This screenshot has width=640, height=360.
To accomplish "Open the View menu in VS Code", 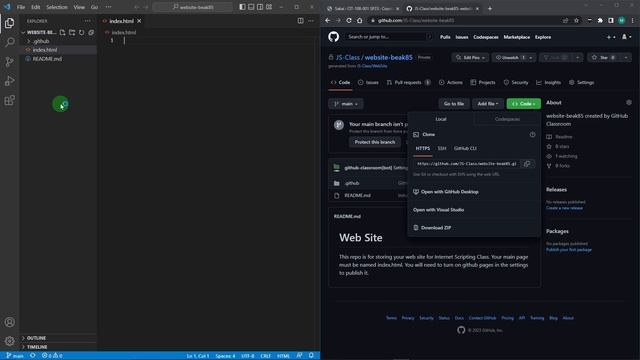I will 79,7.
